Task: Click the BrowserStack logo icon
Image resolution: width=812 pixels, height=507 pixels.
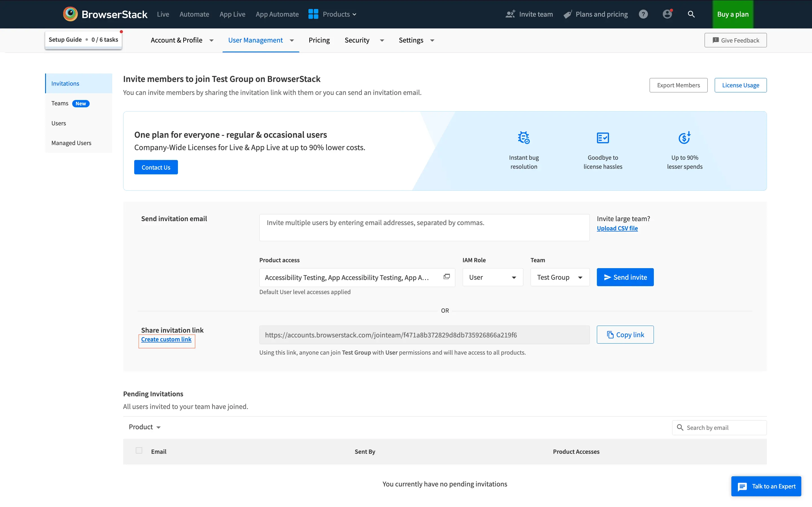Action: 70,14
